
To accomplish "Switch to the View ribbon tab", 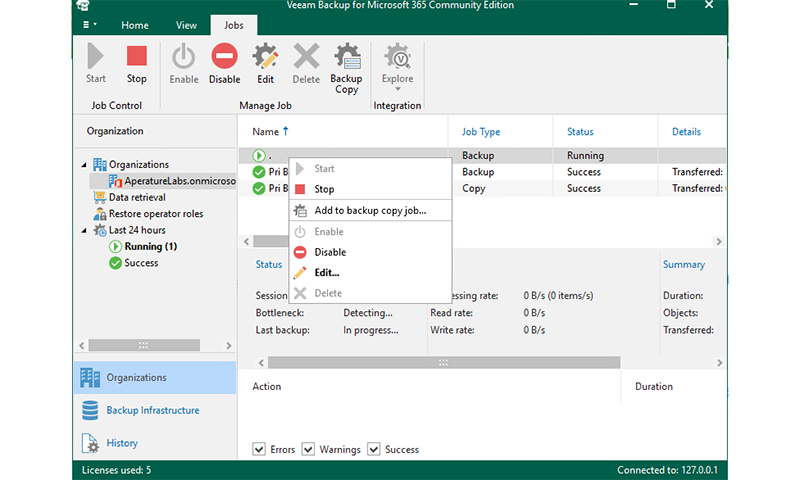I will (x=186, y=25).
